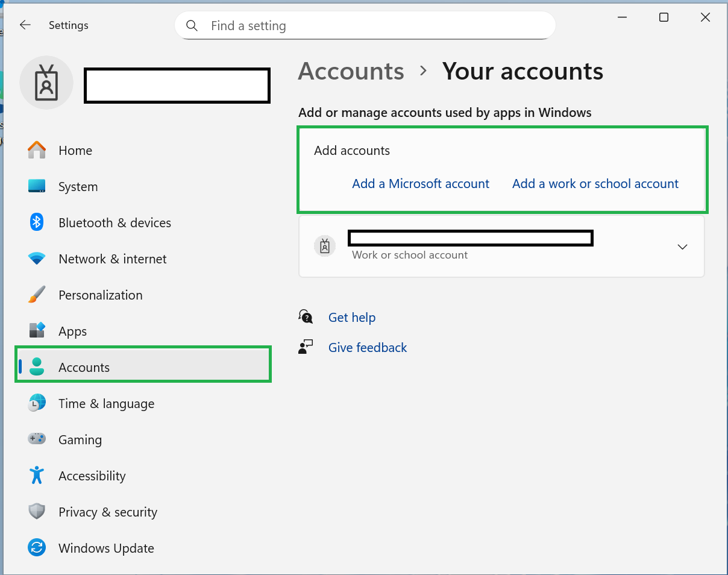Viewport: 728px width, 575px height.
Task: Click Add a Microsoft account link
Action: pos(421,184)
